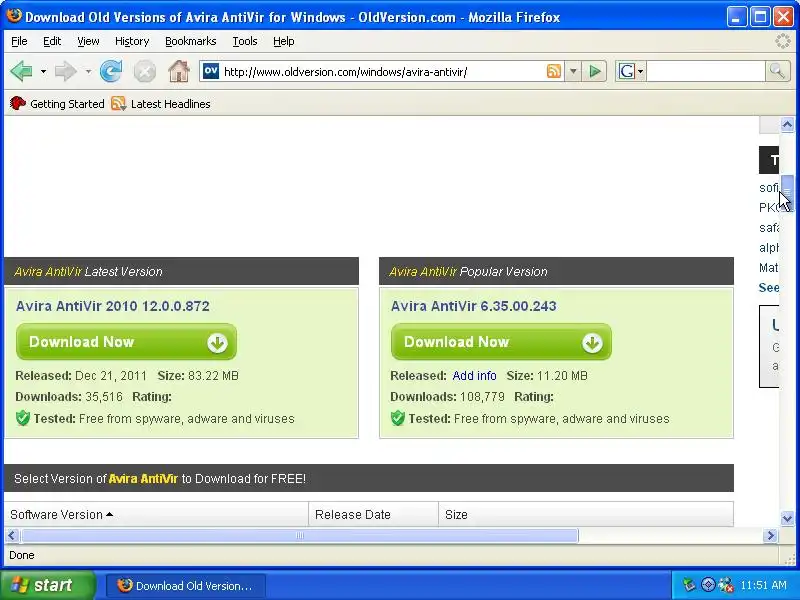Click the Back navigation arrow

point(21,71)
